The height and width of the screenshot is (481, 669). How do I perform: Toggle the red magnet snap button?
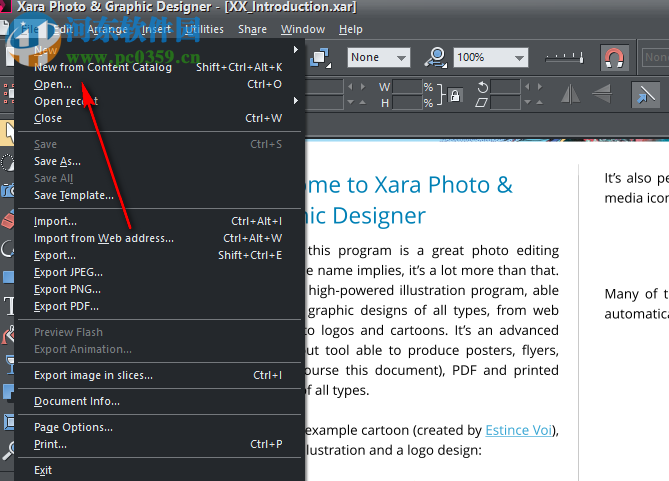pos(614,57)
